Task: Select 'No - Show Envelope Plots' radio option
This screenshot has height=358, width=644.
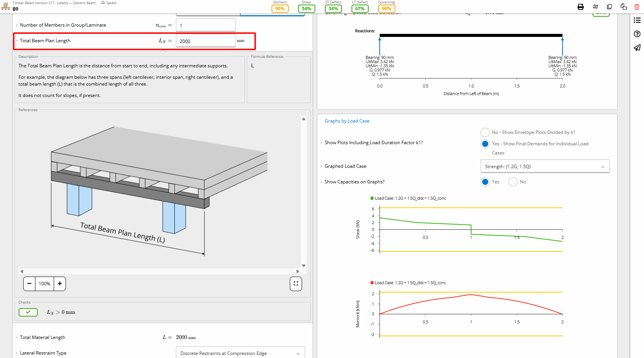Action: [x=485, y=132]
